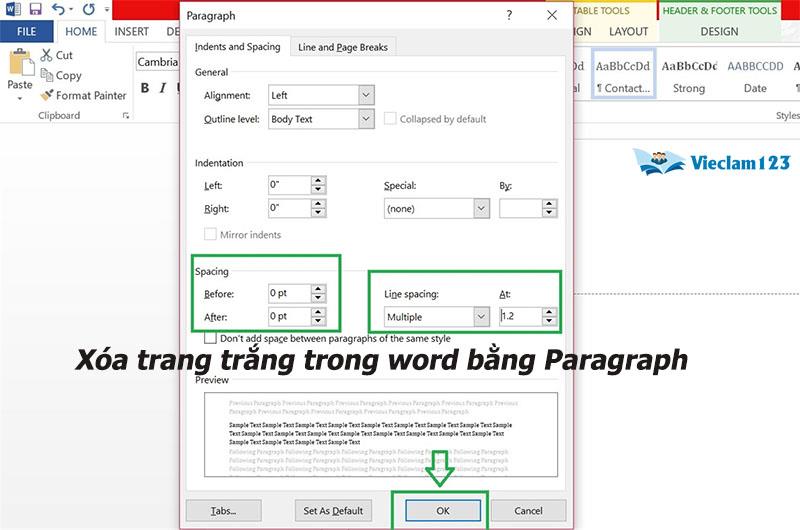Click the Tabs... button
800x530 pixels.
223,510
